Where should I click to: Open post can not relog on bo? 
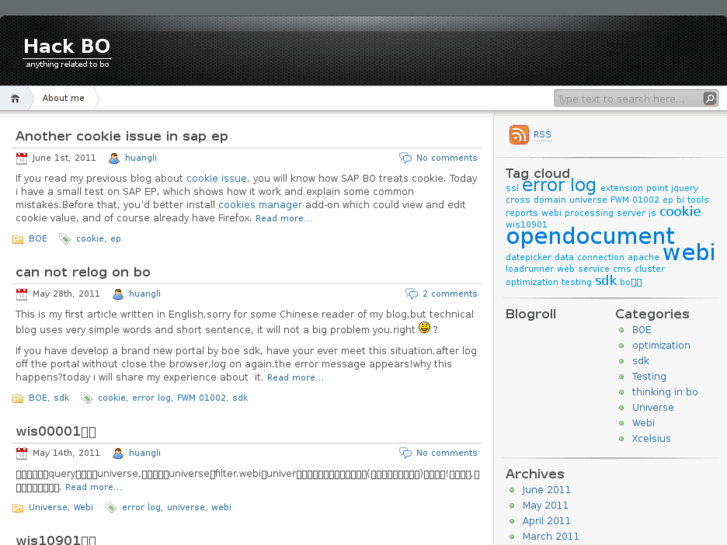pyautogui.click(x=83, y=272)
